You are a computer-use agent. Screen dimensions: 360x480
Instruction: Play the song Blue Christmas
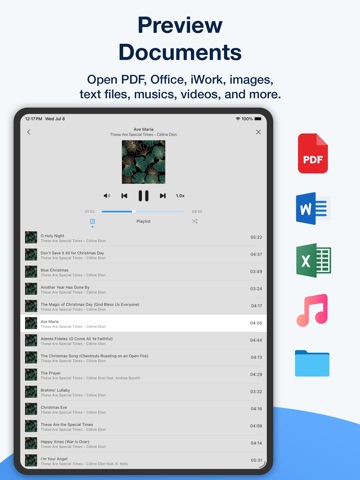pyautogui.click(x=143, y=272)
